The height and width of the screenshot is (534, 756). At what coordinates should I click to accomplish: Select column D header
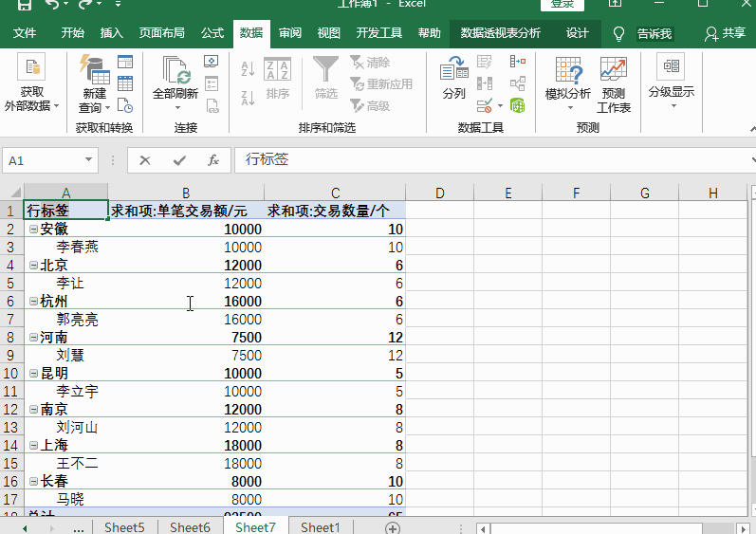point(439,193)
